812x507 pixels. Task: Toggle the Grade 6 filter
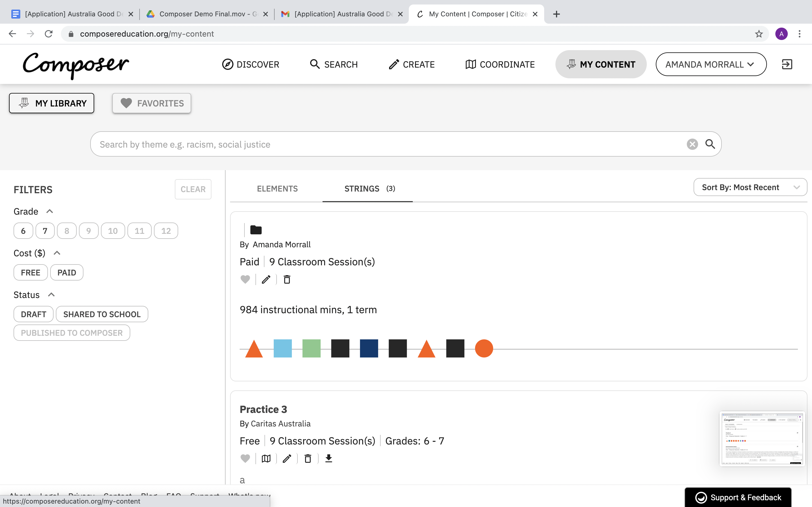pyautogui.click(x=23, y=231)
